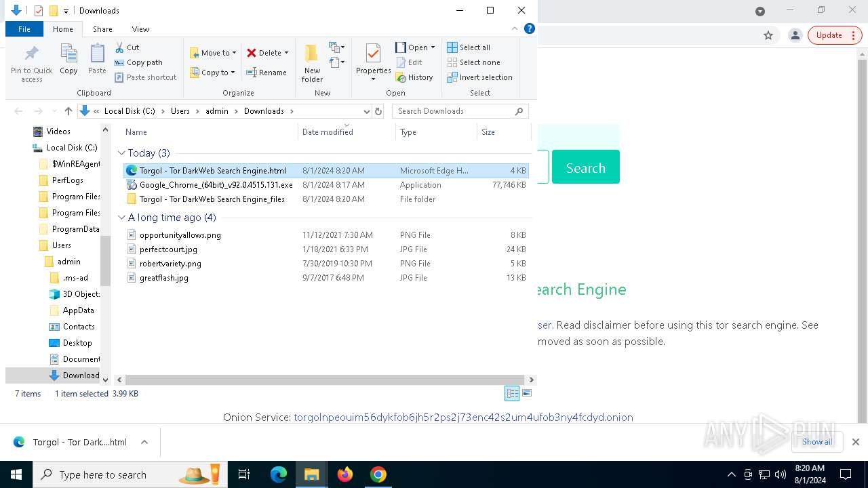Open the File menu tab
The height and width of the screenshot is (488, 868).
pyautogui.click(x=24, y=29)
